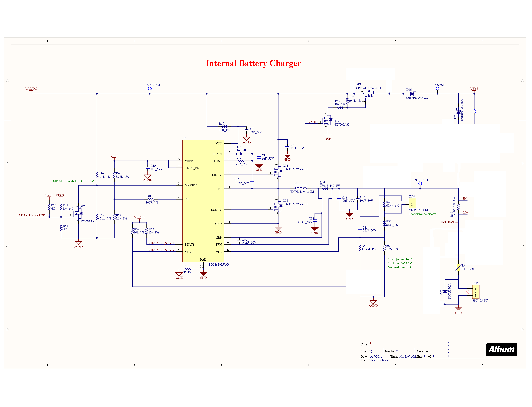Select the C16 capacitor between SRP and SRN
Screen dimensions: 532x407
239,241
